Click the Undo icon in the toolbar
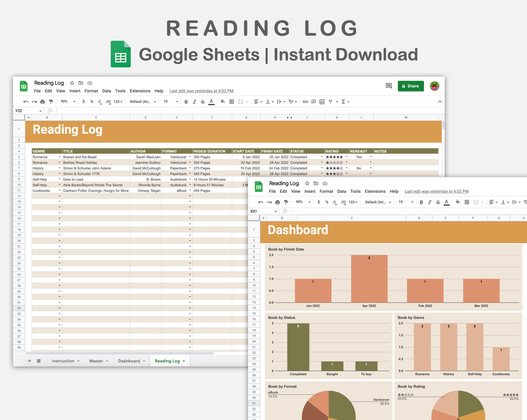 (x=25, y=101)
